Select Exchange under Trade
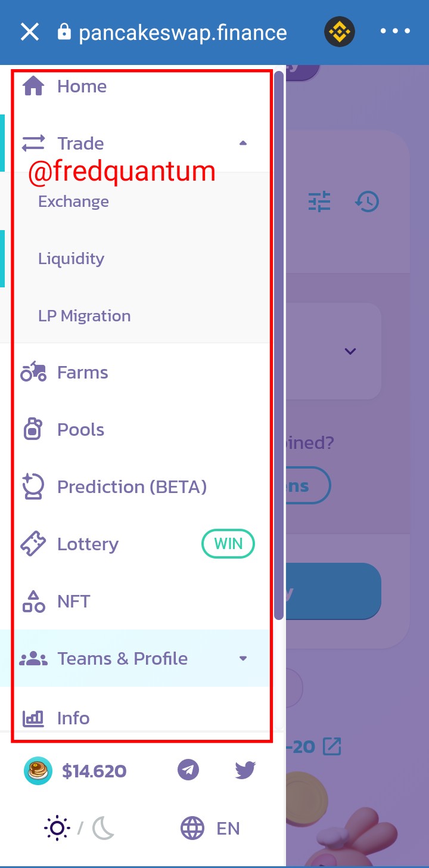Screen dimensions: 429x868 pyautogui.click(x=74, y=201)
